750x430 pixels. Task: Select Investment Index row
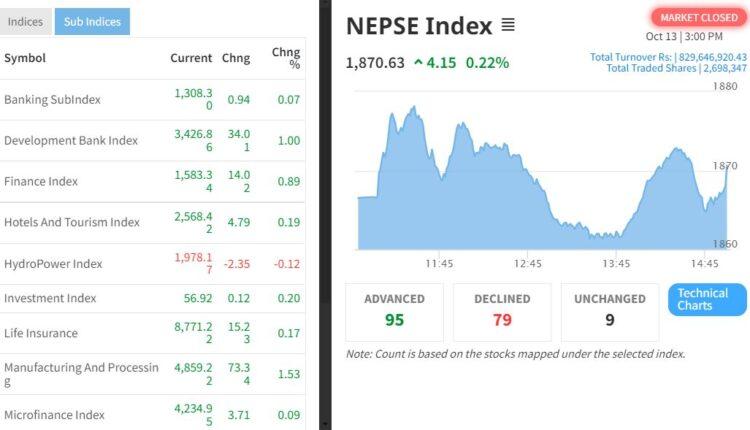pyautogui.click(x=50, y=298)
